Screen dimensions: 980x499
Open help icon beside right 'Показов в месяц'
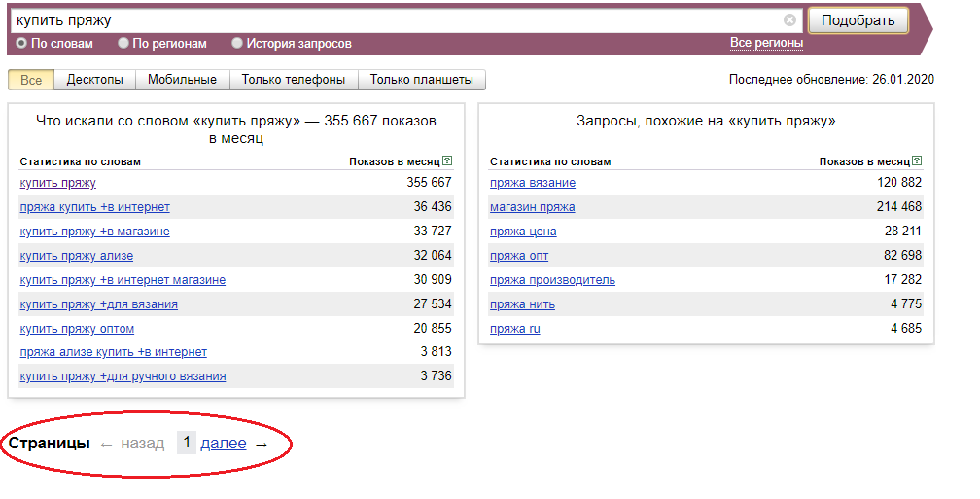click(x=917, y=160)
